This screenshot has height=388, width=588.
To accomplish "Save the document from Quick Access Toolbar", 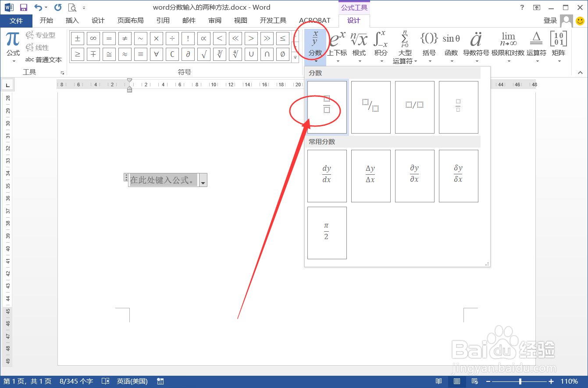I will [x=24, y=7].
